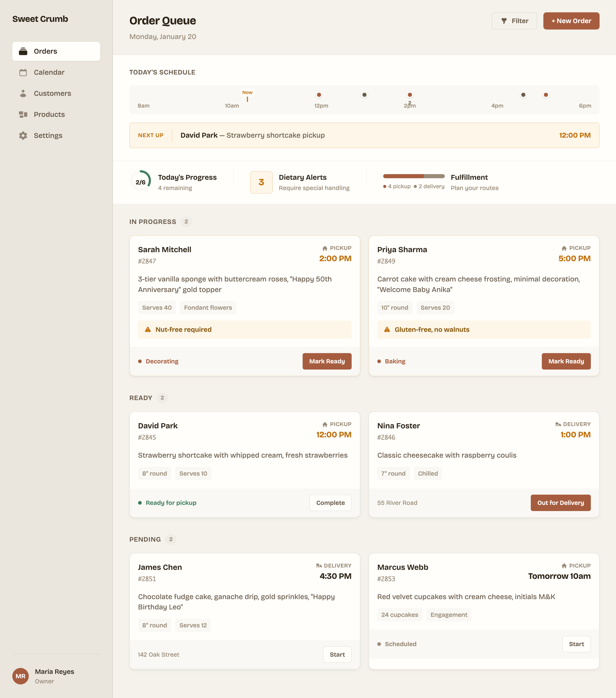Click the pickup/delivery fulfillment progress bar
Screen dimensions: 616x698
click(x=414, y=176)
